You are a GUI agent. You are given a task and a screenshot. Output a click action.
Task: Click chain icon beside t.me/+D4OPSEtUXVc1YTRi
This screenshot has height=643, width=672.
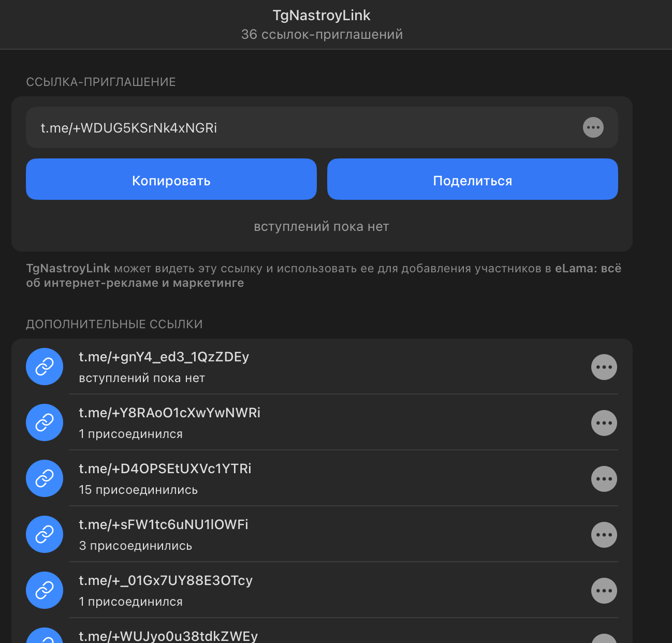point(45,478)
